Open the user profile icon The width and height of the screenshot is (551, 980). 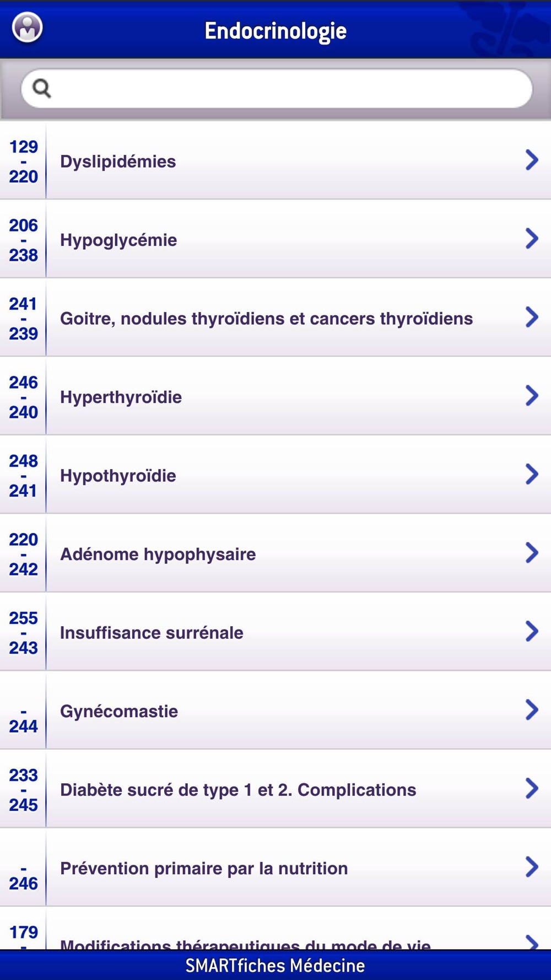(27, 28)
